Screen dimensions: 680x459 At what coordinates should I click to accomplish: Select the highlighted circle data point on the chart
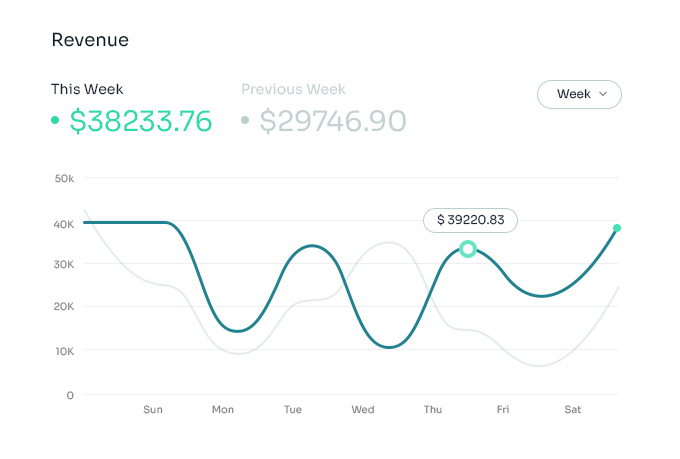coord(467,248)
